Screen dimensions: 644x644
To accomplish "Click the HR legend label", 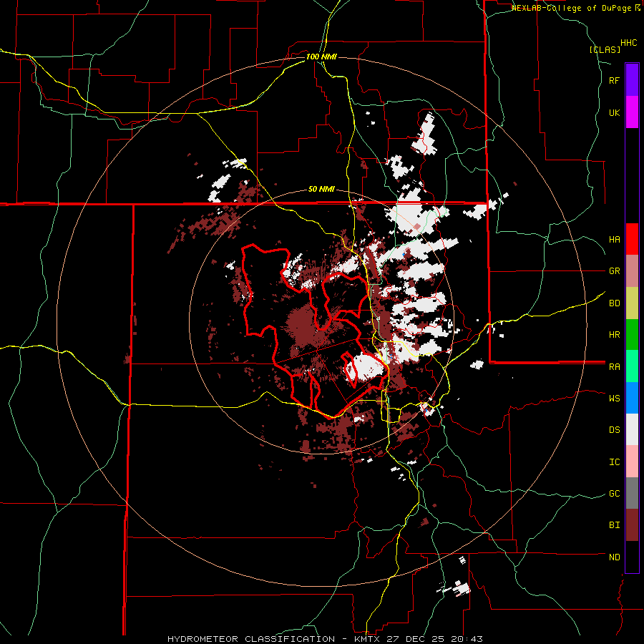I will [615, 335].
